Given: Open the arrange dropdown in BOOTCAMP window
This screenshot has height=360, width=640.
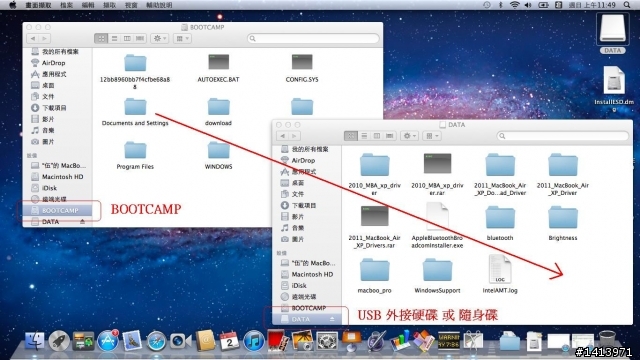Looking at the screenshot, I should [x=182, y=38].
